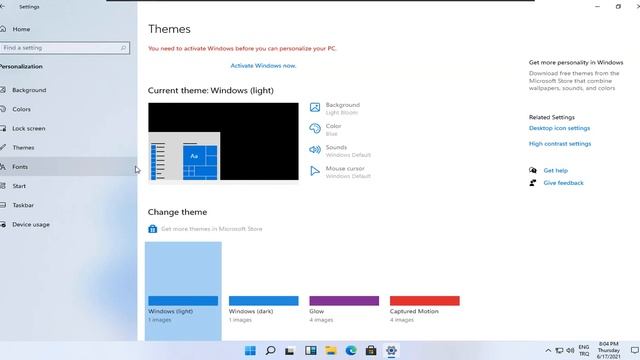Open the notification center icon
This screenshot has width=640, height=360.
point(634,351)
